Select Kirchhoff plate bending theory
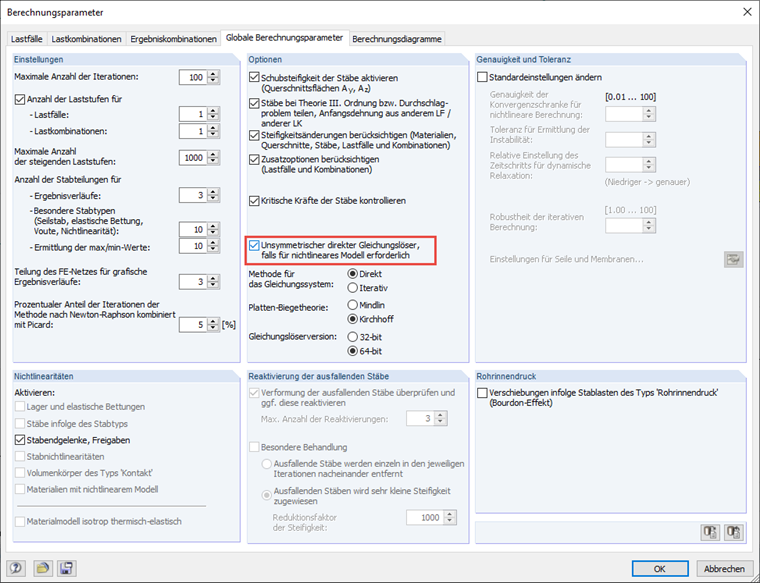This screenshot has height=583, width=760. coord(353,319)
